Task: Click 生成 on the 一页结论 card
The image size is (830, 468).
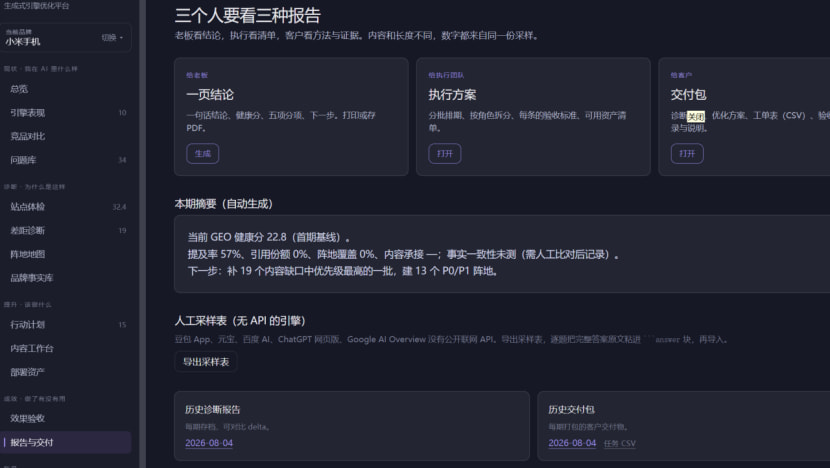Action: (x=203, y=154)
